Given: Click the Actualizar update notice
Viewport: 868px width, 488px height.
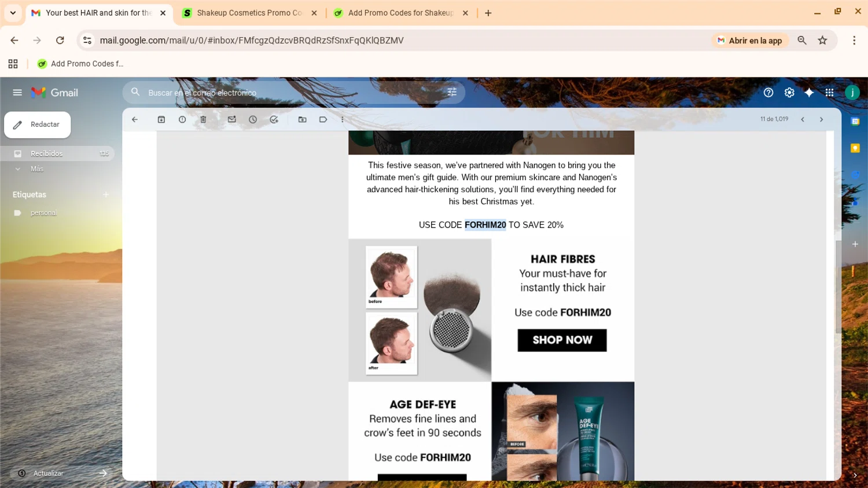Looking at the screenshot, I should 48,474.
